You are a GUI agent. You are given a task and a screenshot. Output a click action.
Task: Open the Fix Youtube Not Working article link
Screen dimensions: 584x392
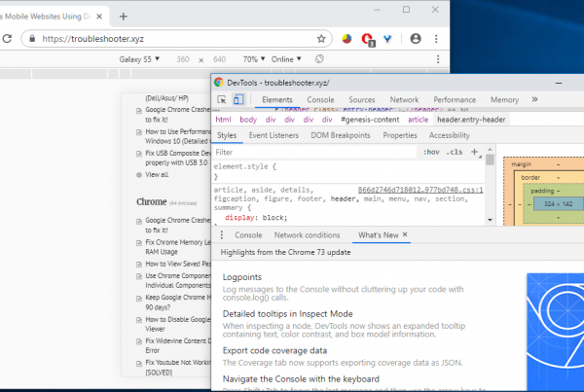[178, 367]
